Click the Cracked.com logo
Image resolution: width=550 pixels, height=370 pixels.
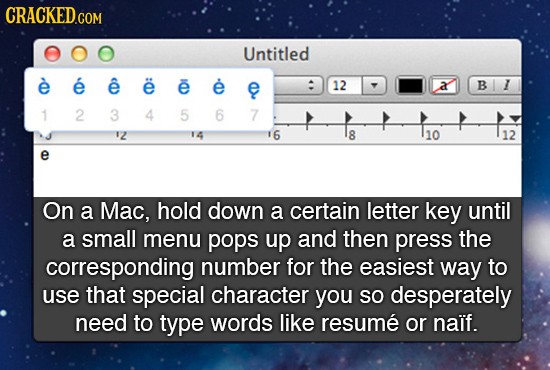[54, 15]
